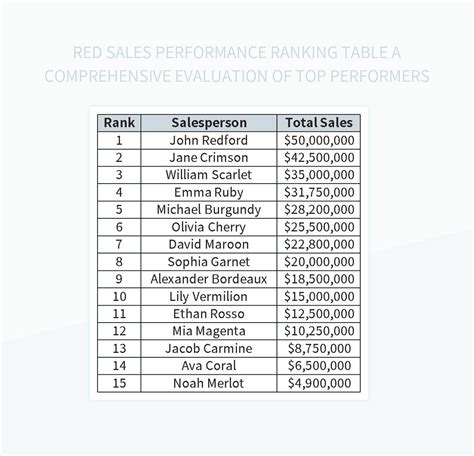
Task: Click the Red Sales Performance title text
Action: [x=237, y=64]
